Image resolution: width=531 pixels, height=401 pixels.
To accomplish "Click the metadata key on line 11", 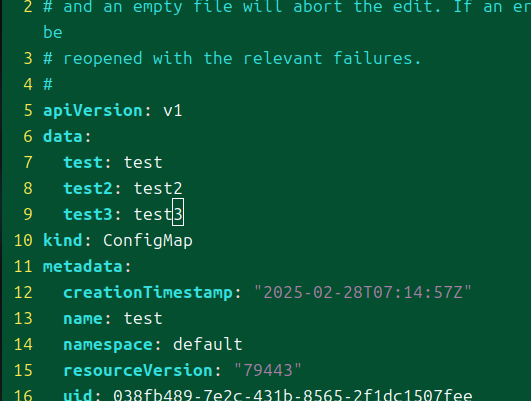I will click(x=82, y=267).
